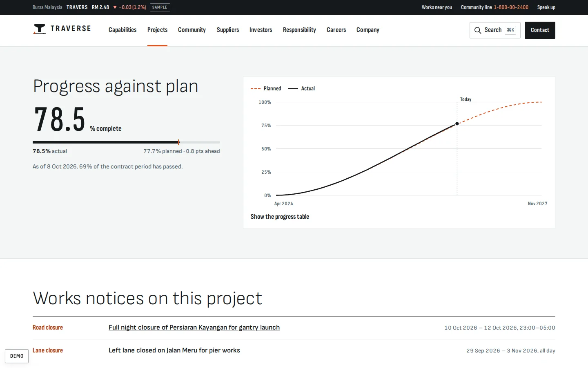Click the Traverse logo
588x368 pixels.
click(x=62, y=29)
